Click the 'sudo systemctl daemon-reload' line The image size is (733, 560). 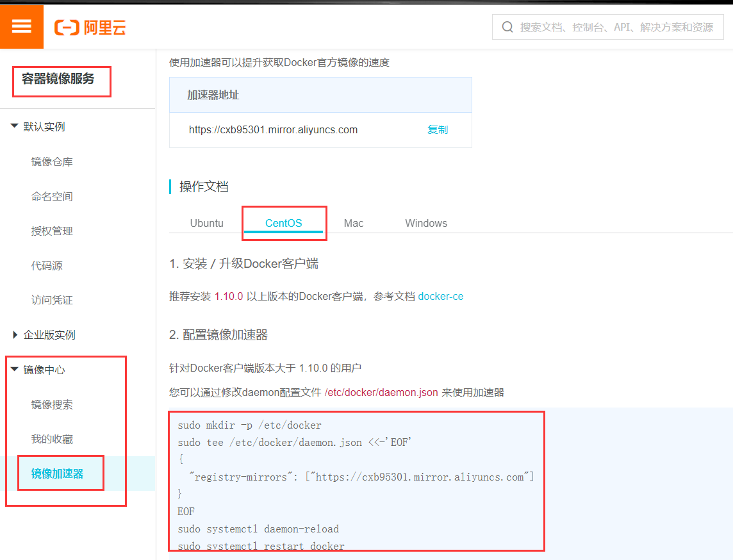pyautogui.click(x=258, y=529)
